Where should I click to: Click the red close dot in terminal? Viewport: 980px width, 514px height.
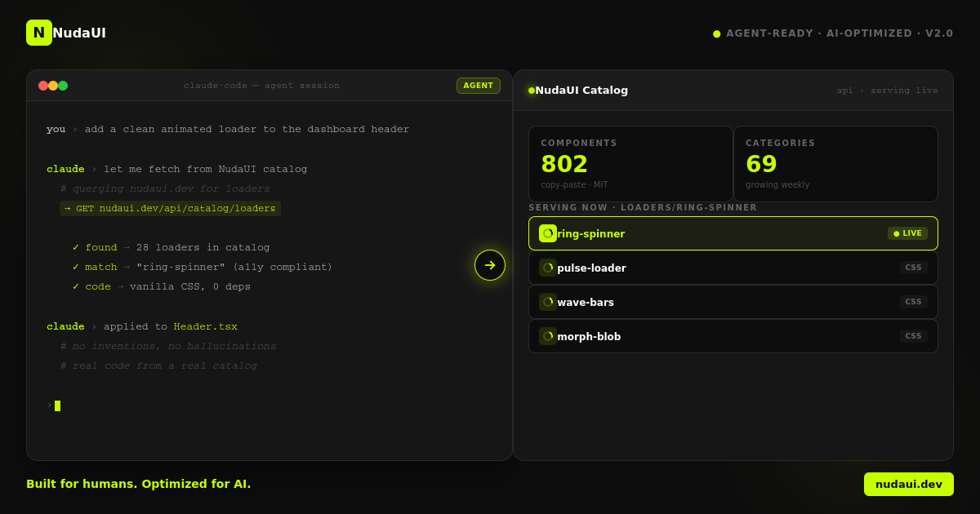43,86
